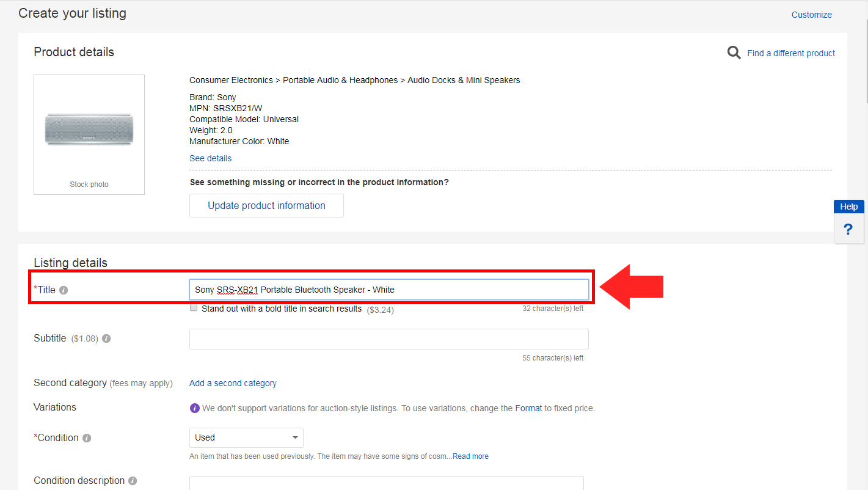868x490 pixels.
Task: Click the See details link
Action: click(x=210, y=158)
